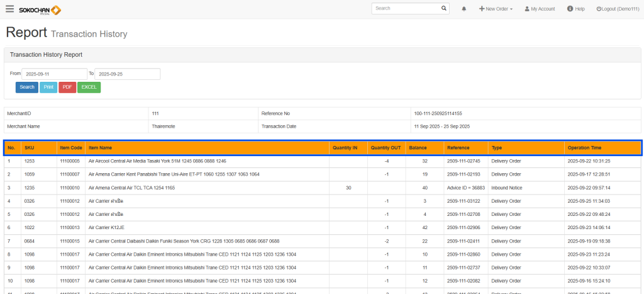Sort by Operation Time column header

click(x=584, y=148)
